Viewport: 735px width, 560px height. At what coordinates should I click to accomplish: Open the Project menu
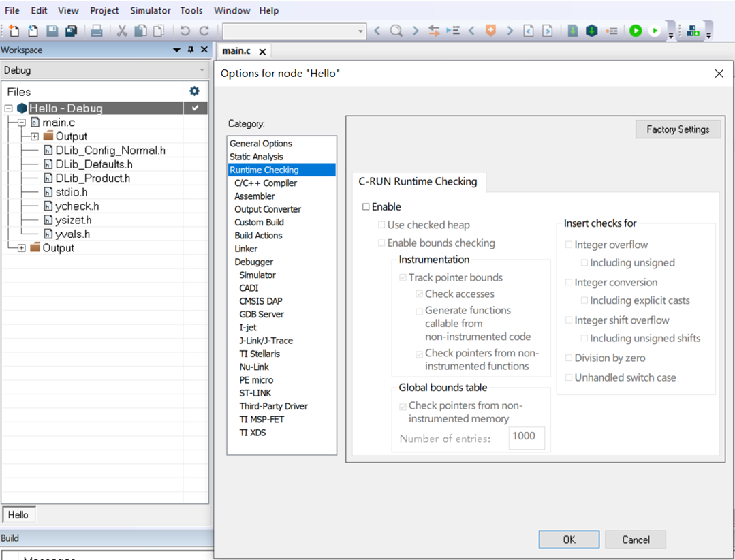pyautogui.click(x=104, y=10)
